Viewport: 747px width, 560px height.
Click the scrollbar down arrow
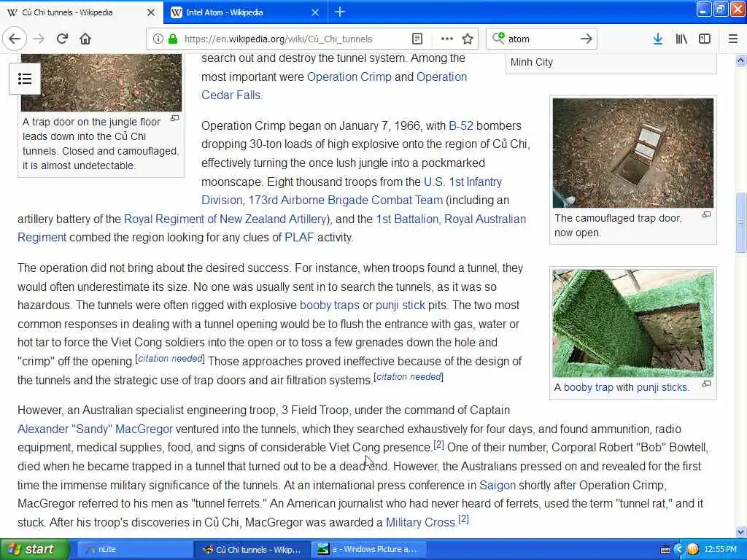(x=740, y=532)
